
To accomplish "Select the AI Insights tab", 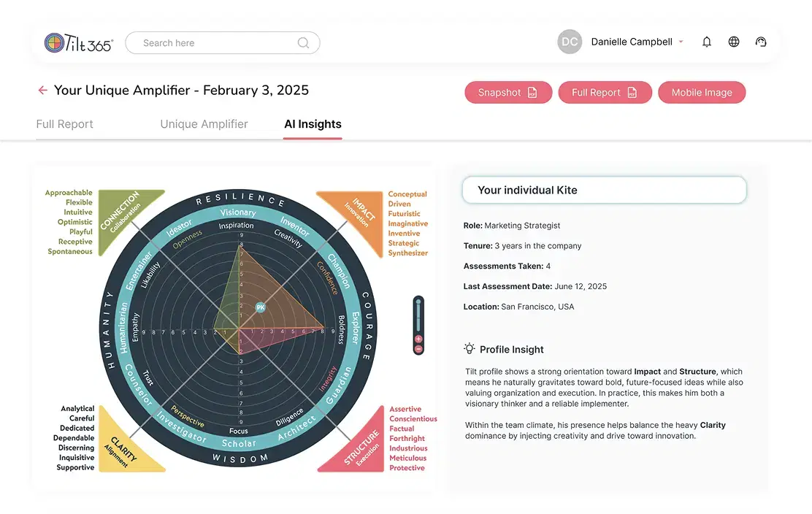I will [313, 124].
